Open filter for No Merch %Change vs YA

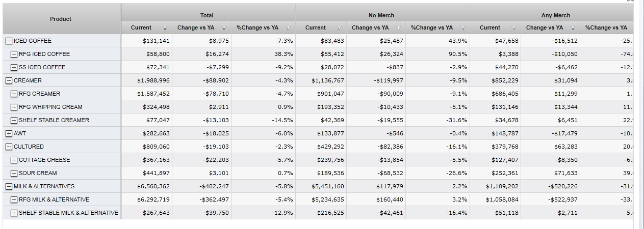point(462,28)
